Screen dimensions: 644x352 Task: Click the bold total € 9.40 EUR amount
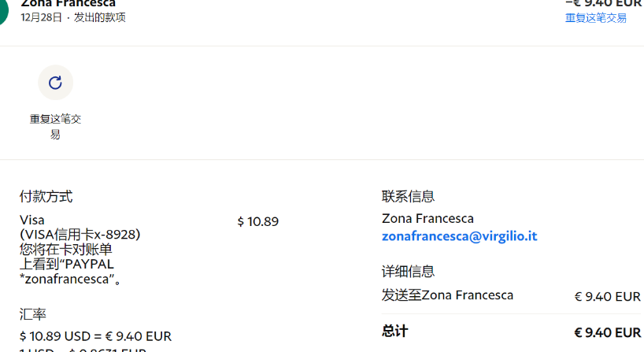coord(607,332)
